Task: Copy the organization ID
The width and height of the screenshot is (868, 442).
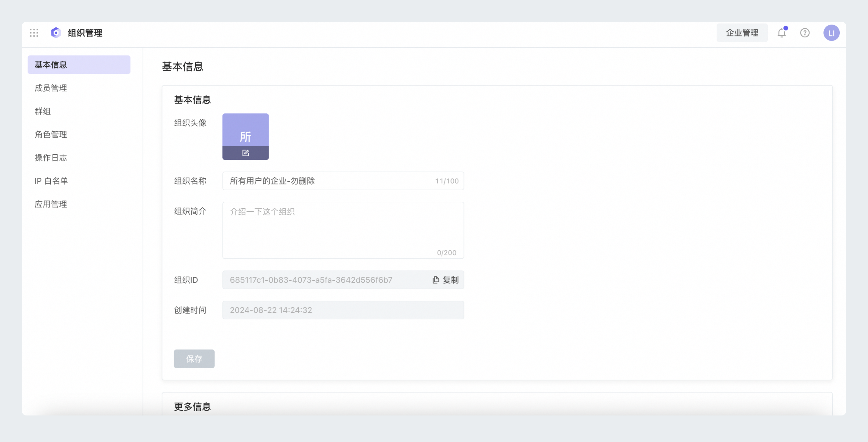Action: pyautogui.click(x=445, y=280)
